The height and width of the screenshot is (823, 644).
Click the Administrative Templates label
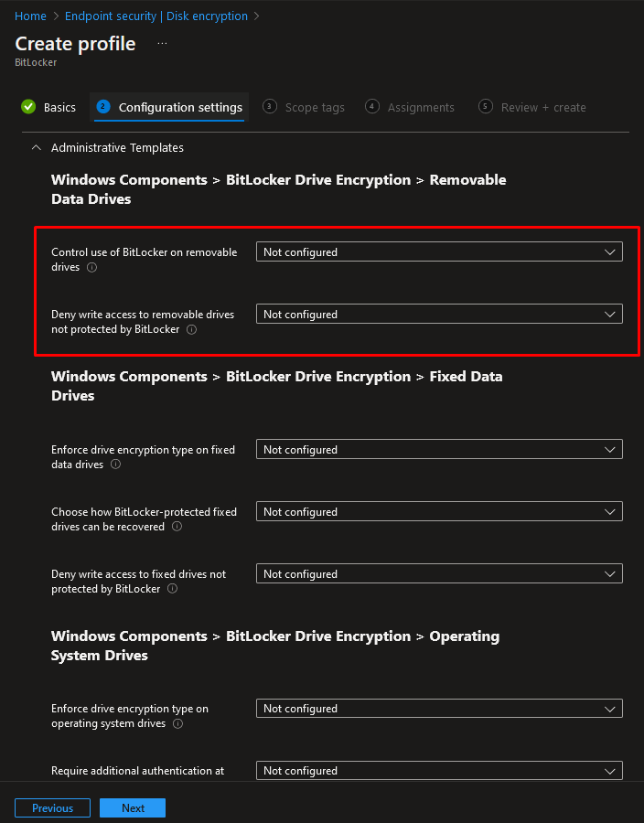(118, 148)
